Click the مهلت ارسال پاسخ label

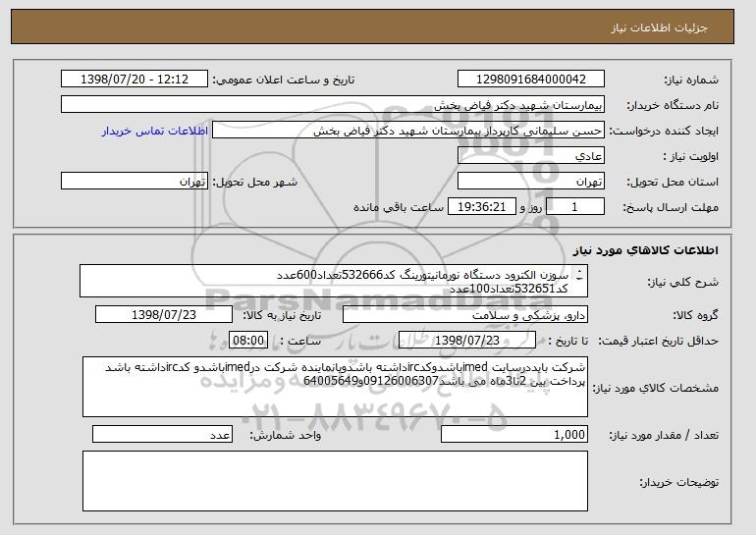(x=671, y=208)
